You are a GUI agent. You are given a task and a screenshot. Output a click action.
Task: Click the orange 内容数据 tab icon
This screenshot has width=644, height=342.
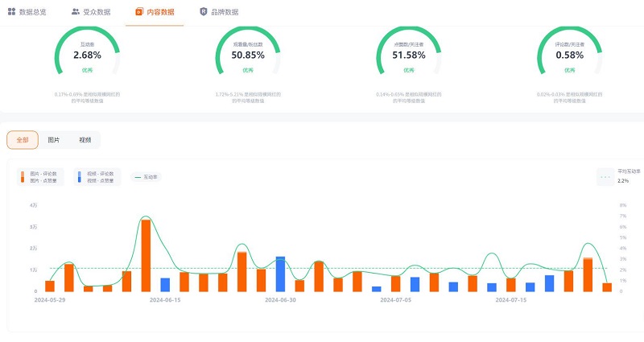(139, 12)
